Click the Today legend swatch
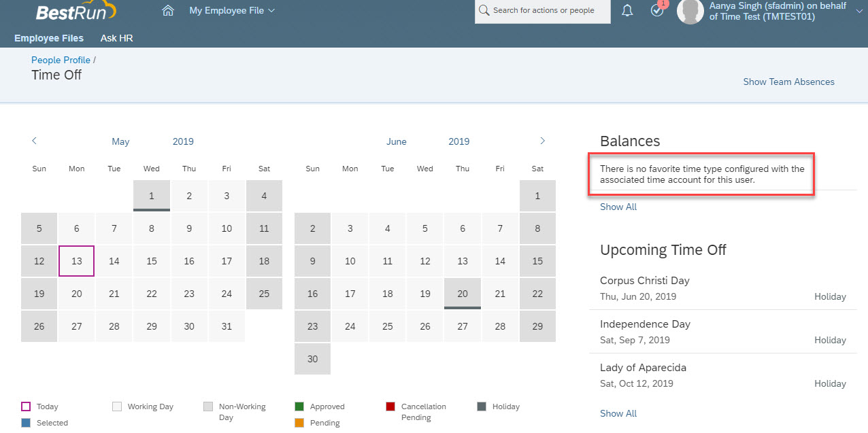868x433 pixels. click(x=26, y=406)
